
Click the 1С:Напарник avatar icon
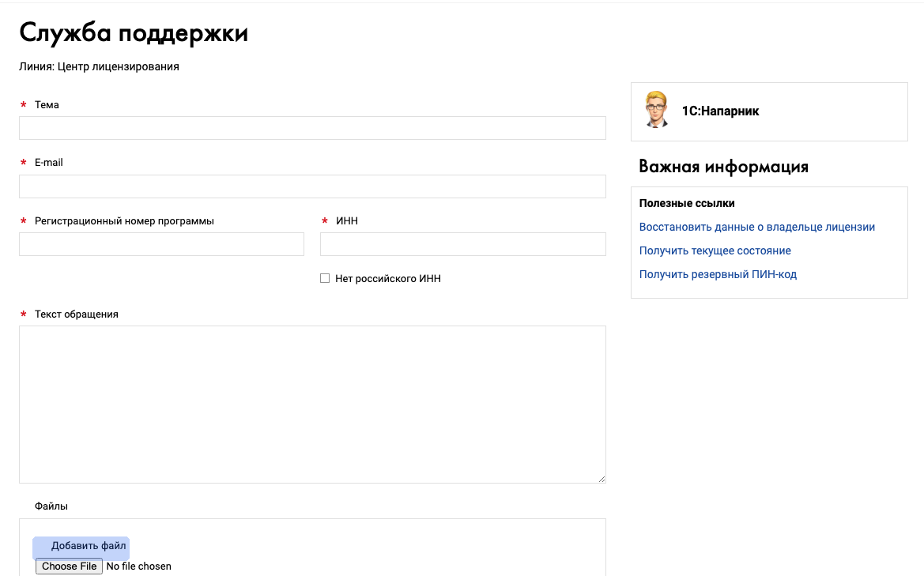pyautogui.click(x=656, y=110)
